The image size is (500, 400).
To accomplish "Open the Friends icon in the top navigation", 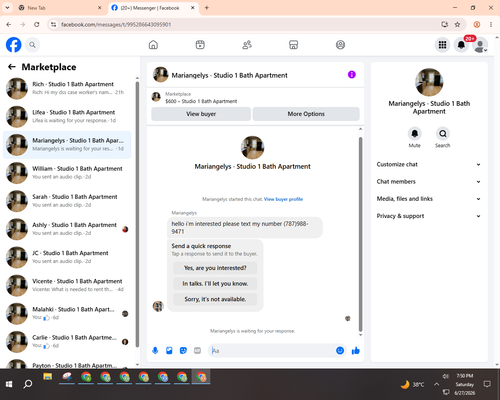I will click(247, 45).
